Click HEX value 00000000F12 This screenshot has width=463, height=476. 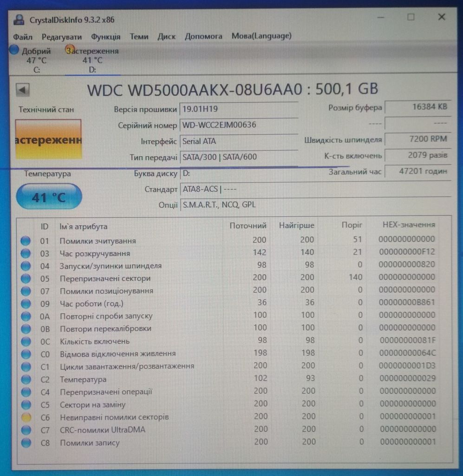pos(407,252)
